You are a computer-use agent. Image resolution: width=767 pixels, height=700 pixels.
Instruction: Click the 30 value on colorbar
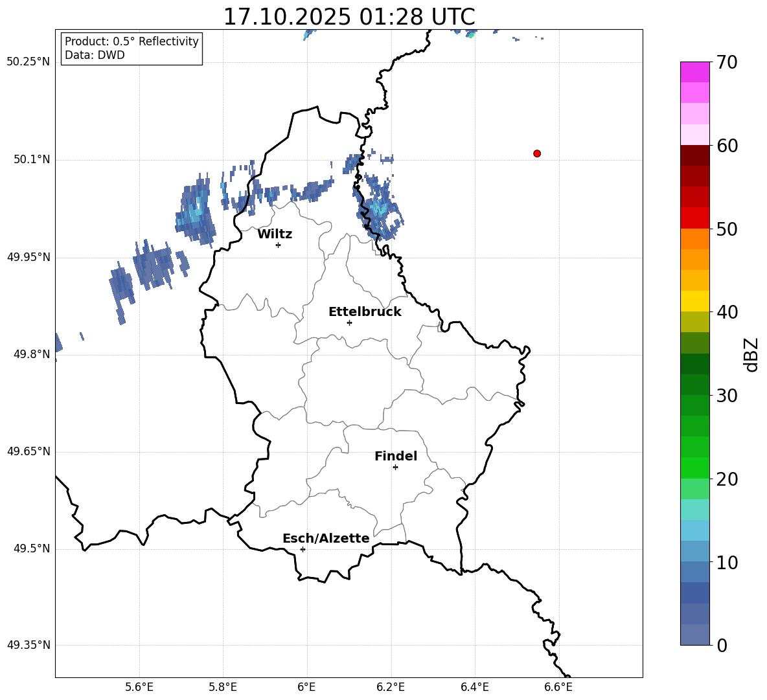[727, 396]
